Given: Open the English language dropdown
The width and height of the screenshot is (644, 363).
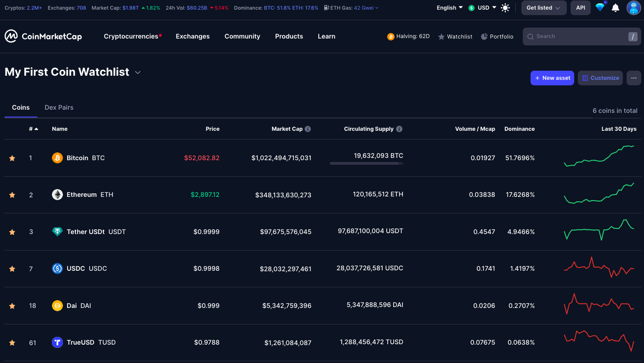Looking at the screenshot, I should [450, 8].
